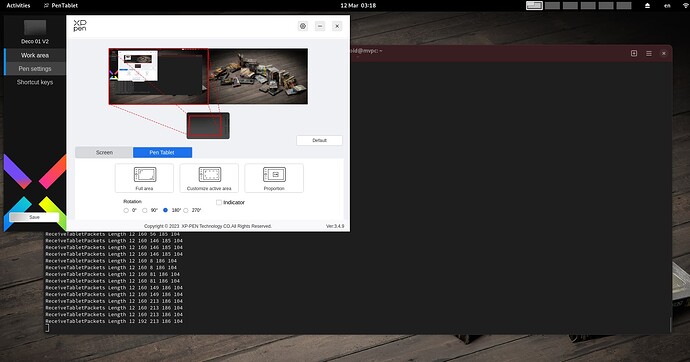Image resolution: width=690 pixels, height=362 pixels.
Task: Open PenTablet app menu in top bar
Action: [61, 5]
